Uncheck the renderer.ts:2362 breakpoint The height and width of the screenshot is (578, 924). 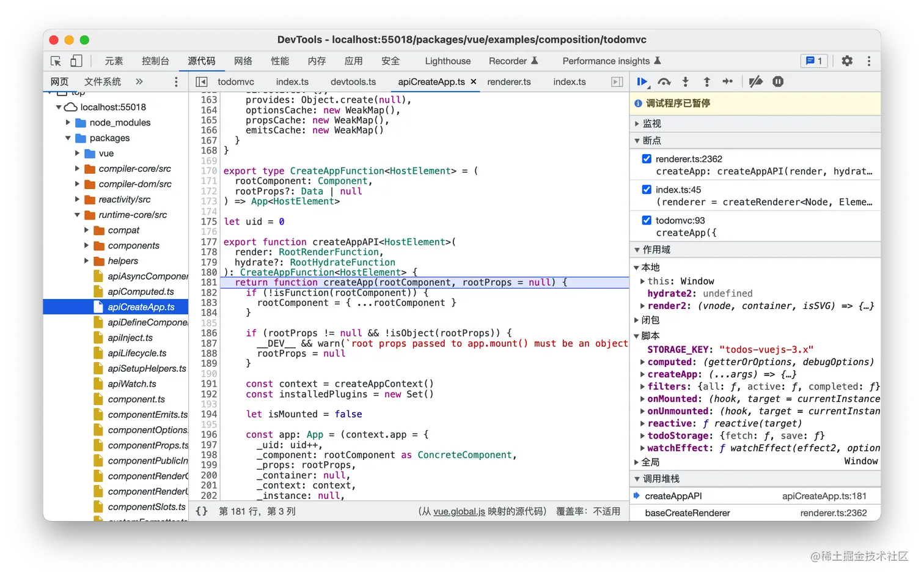click(647, 158)
